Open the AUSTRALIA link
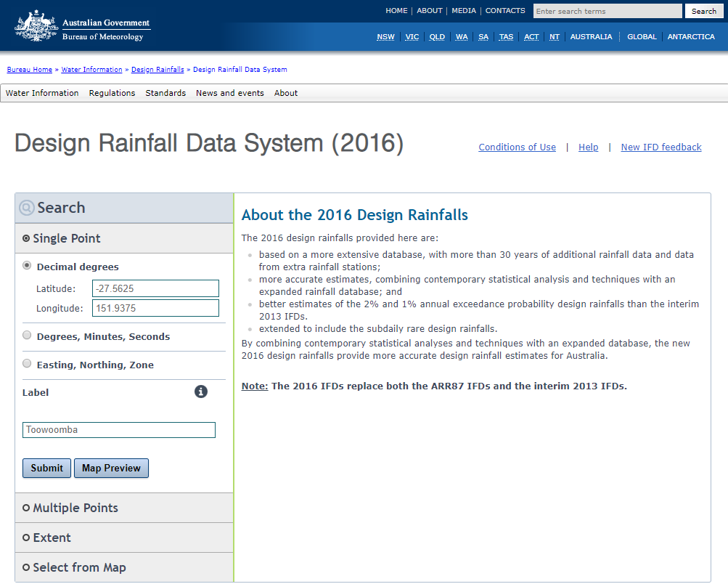This screenshot has height=584, width=728. pos(591,37)
